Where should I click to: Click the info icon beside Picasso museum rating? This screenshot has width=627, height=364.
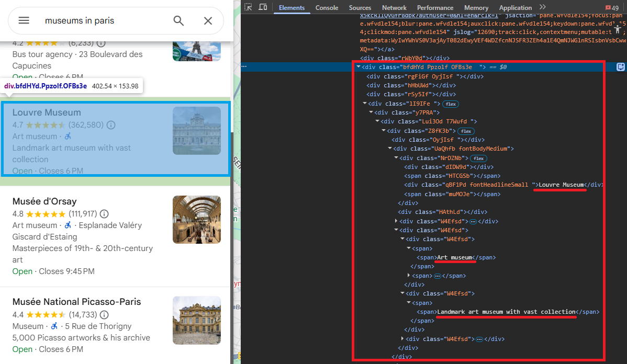tap(104, 315)
